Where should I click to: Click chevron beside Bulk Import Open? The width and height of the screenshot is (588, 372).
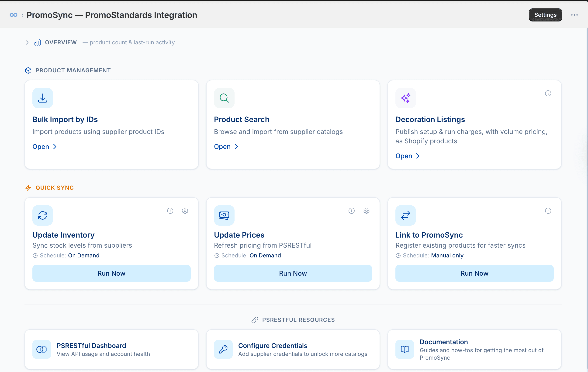55,147
